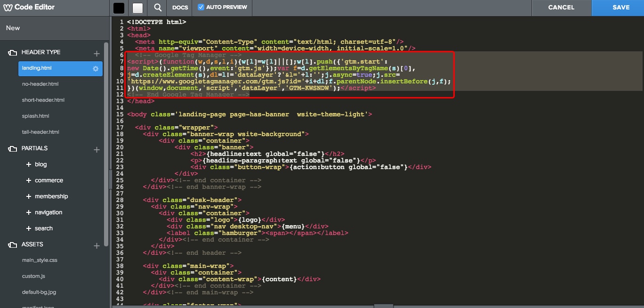The image size is (644, 308).
Task: Toggle the Auto Preview checkbox
Action: 201,8
